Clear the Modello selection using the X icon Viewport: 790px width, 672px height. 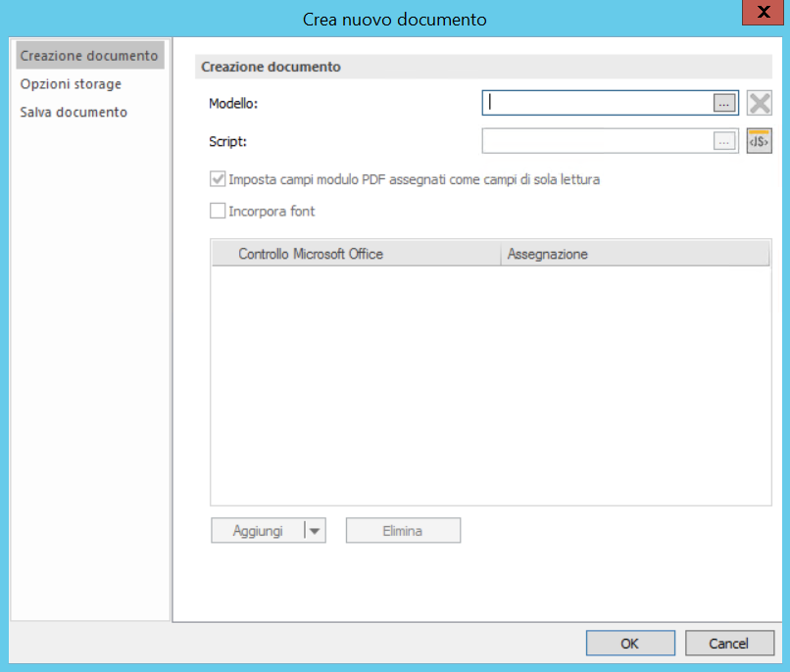click(758, 102)
